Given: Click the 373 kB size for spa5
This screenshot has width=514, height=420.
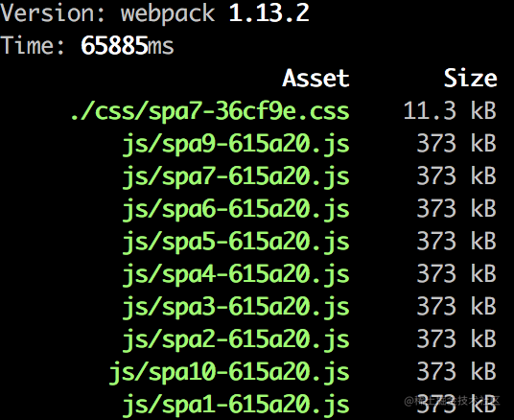Looking at the screenshot, I should click(456, 241).
